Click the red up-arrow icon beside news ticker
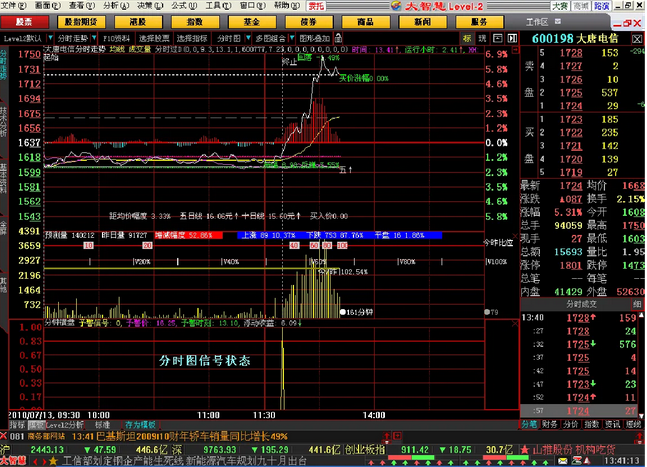647x467 pixels. click(387, 436)
